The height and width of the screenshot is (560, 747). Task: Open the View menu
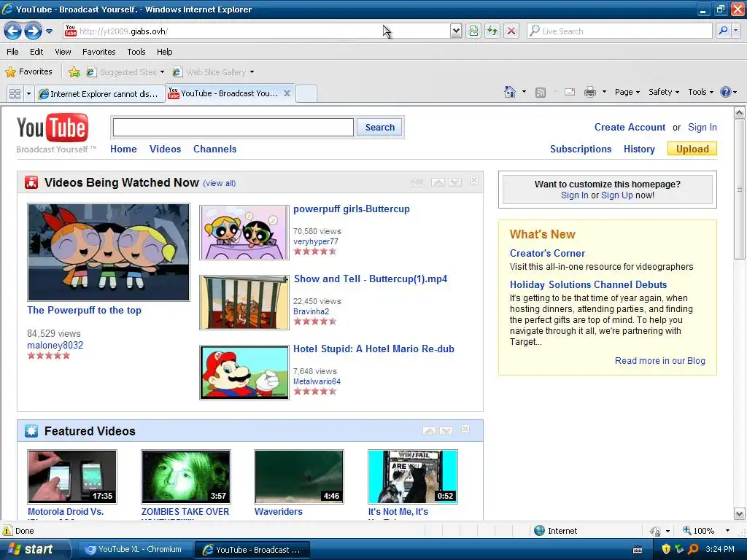pyautogui.click(x=63, y=52)
